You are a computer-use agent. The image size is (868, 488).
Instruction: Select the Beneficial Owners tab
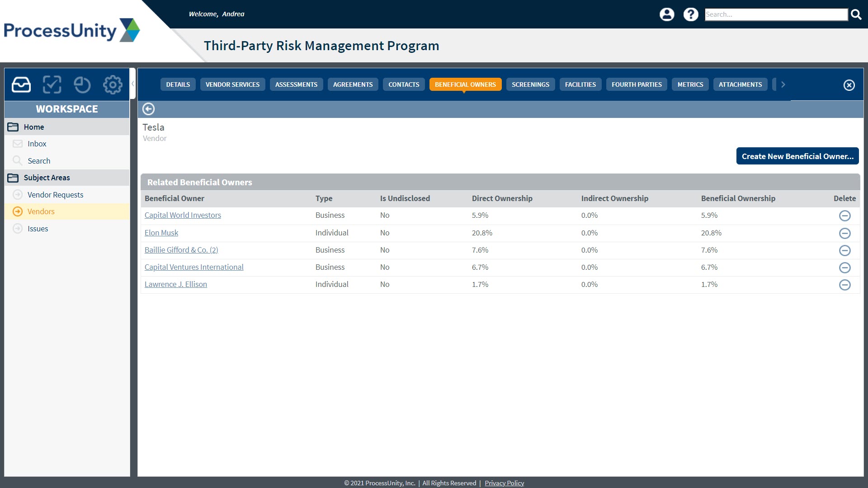pyautogui.click(x=465, y=84)
